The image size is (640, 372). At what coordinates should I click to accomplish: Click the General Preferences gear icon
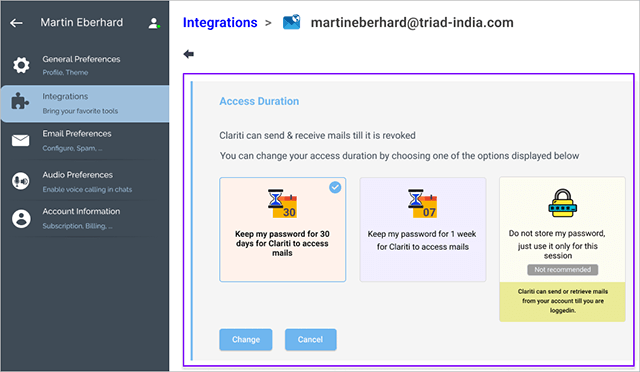[x=21, y=65]
